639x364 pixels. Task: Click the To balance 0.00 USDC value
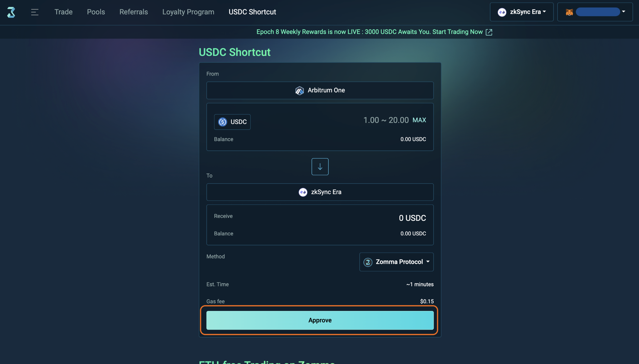[x=413, y=234]
